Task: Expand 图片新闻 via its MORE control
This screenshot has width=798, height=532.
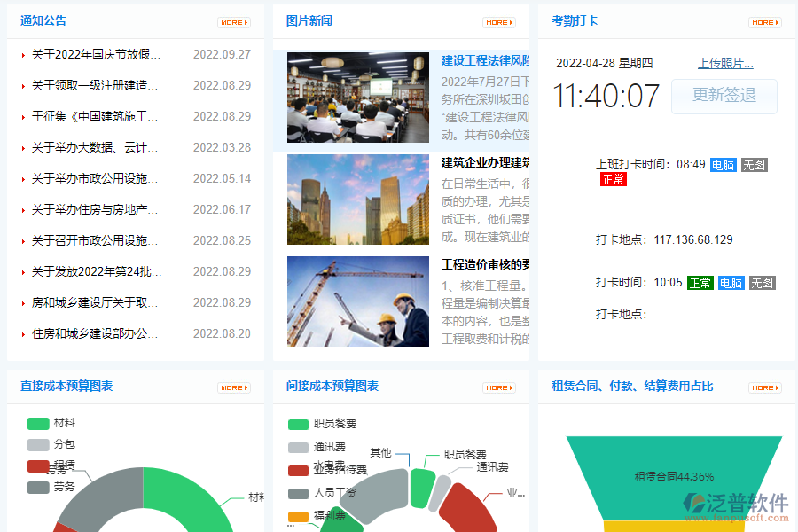Action: tap(498, 20)
